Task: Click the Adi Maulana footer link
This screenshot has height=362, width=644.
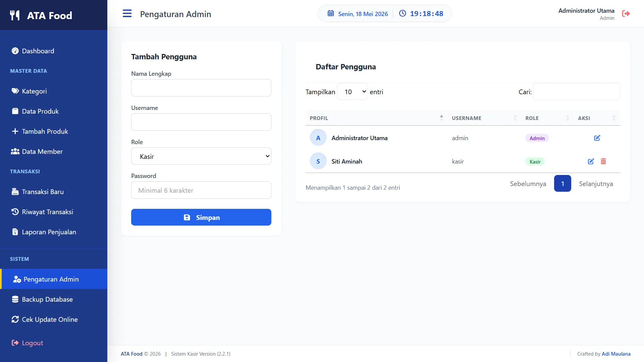Action: [x=616, y=354]
